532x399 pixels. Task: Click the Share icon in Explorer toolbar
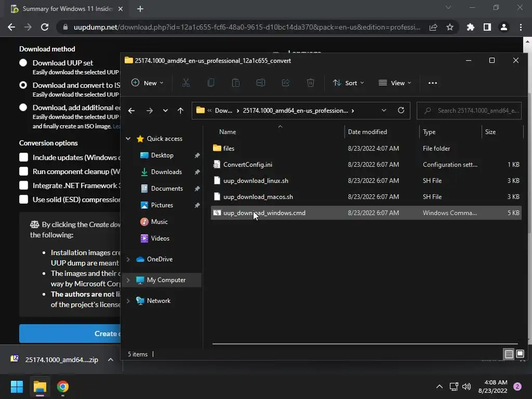(x=286, y=83)
